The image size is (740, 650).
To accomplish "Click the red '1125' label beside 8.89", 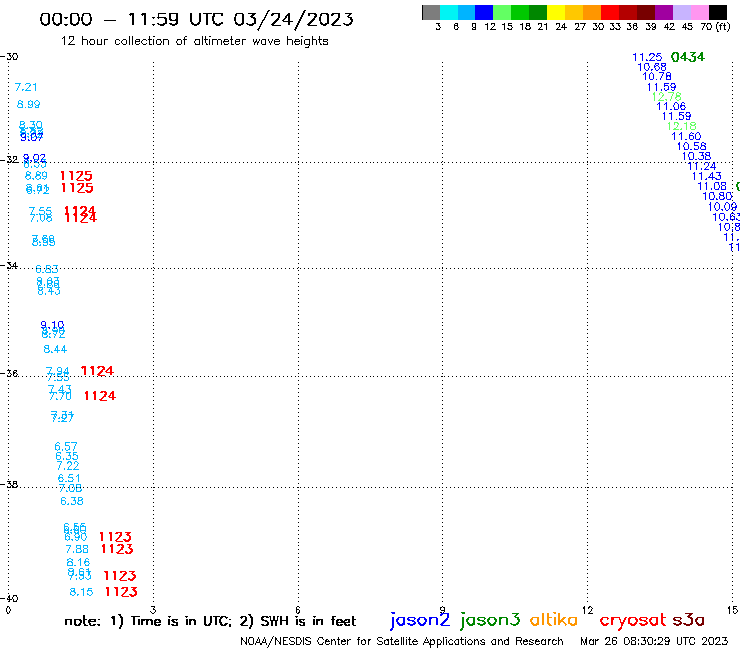I will point(76,176).
